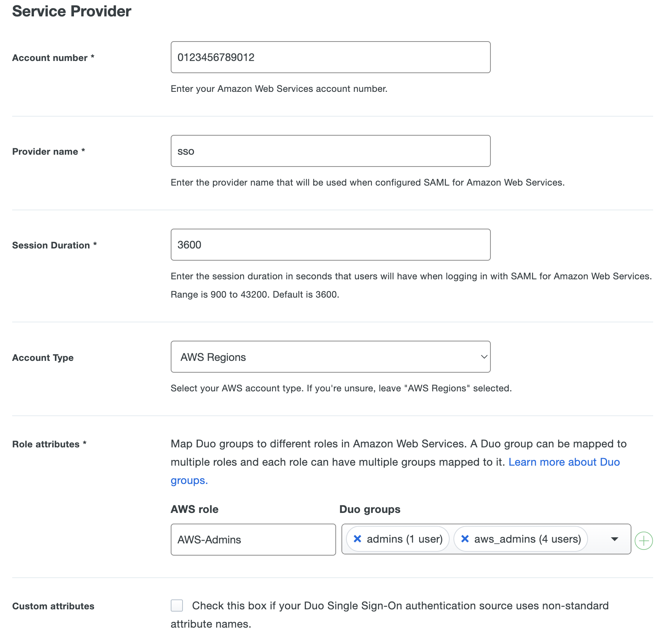Click the Role attributes label

point(49,444)
